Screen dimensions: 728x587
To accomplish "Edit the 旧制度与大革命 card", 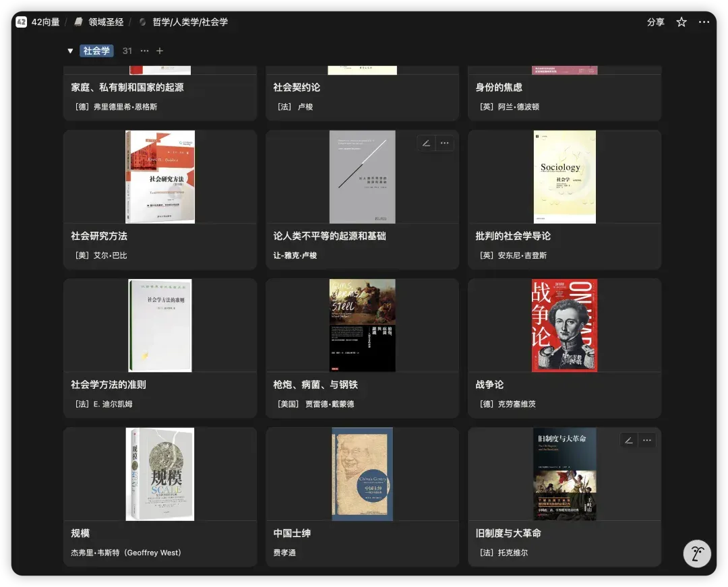I will coord(629,440).
